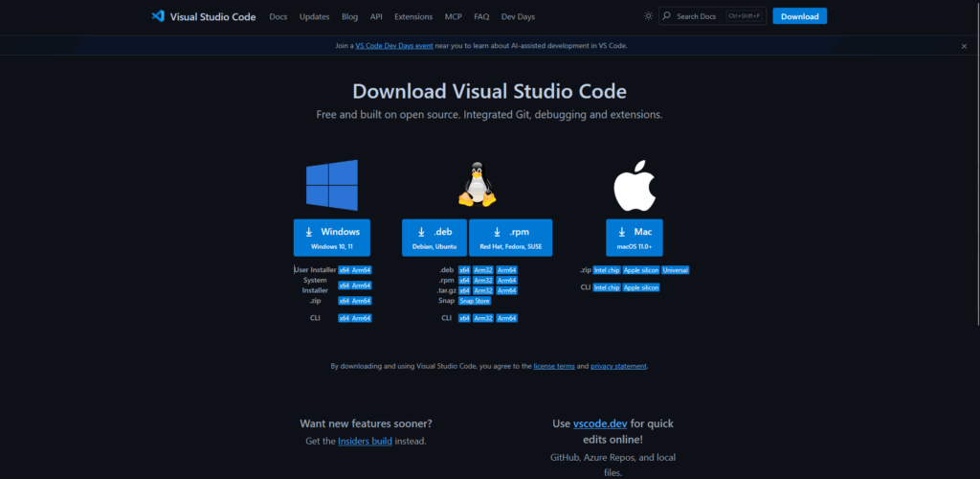Open the Extensions navigation item
Screen dimensions: 980x479
[x=413, y=17]
